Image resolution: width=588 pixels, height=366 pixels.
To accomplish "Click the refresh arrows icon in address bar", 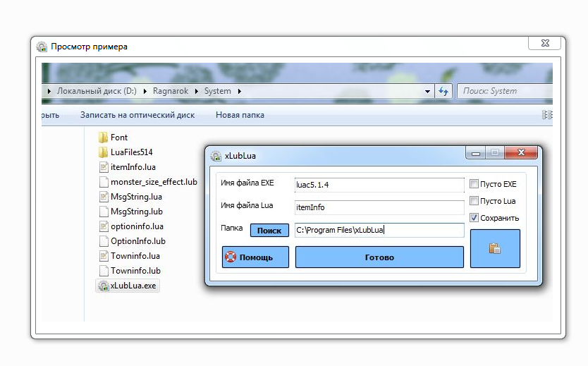I will click(x=443, y=91).
